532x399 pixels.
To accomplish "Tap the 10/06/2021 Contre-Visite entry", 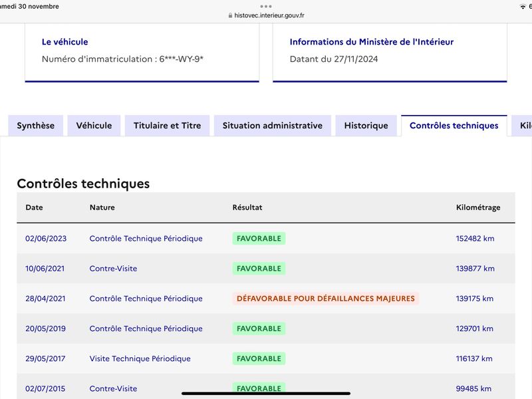I will tap(113, 269).
